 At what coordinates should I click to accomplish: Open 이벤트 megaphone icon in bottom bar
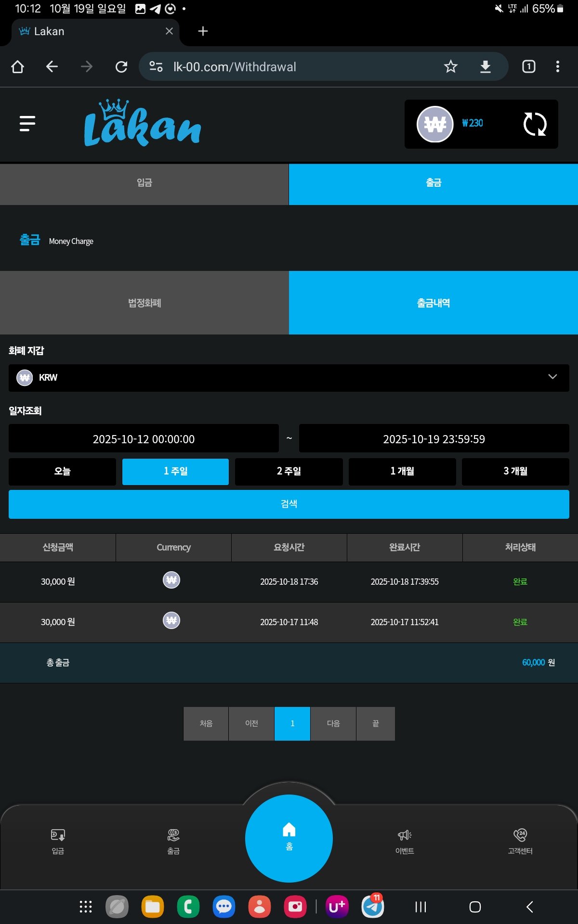pos(405,841)
